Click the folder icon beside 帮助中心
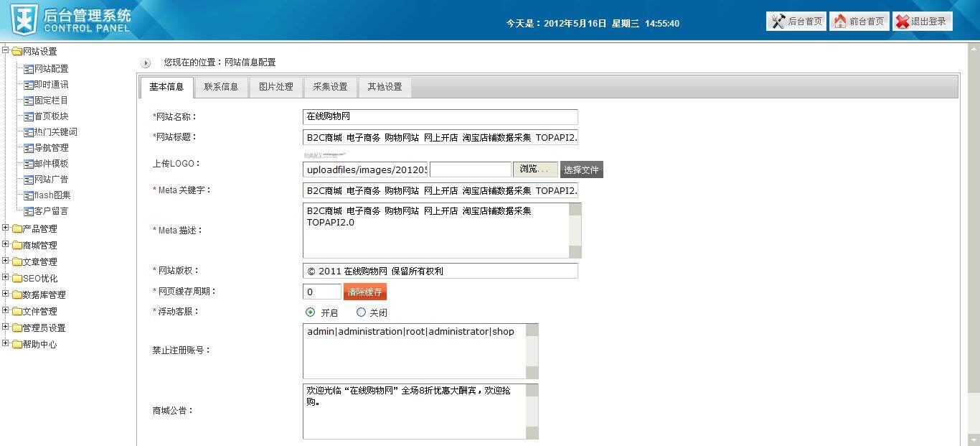 click(16, 344)
